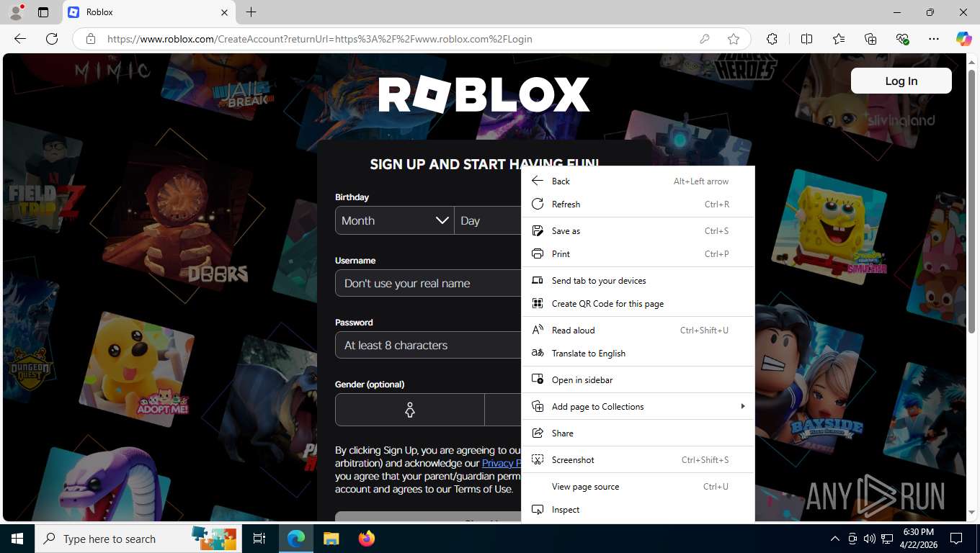This screenshot has width=980, height=553.
Task: Add page to favorites star icon
Action: coord(734,39)
